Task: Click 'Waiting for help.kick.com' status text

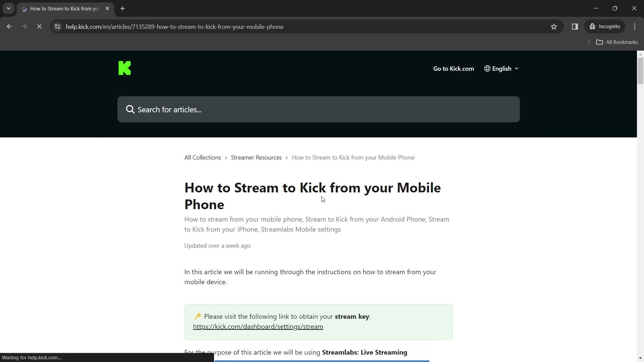Action: 32,357
